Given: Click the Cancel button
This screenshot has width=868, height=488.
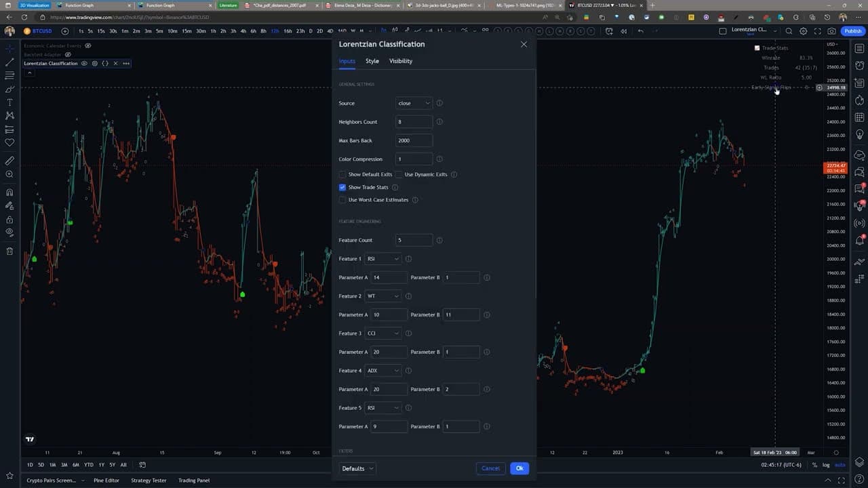Looking at the screenshot, I should [490, 468].
